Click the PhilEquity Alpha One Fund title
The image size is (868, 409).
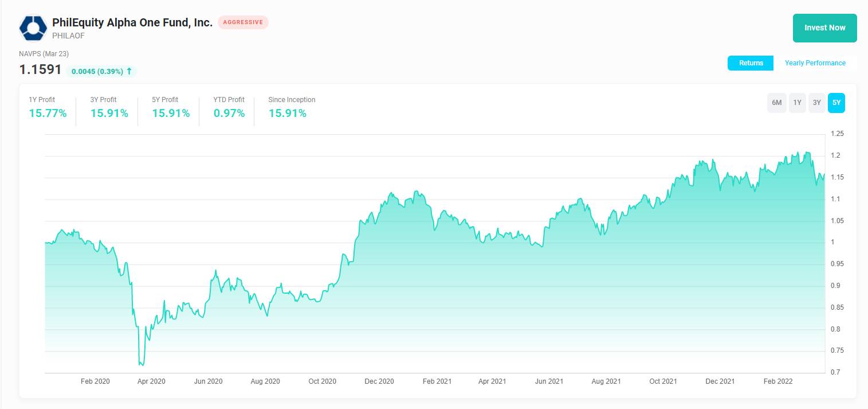coord(132,22)
